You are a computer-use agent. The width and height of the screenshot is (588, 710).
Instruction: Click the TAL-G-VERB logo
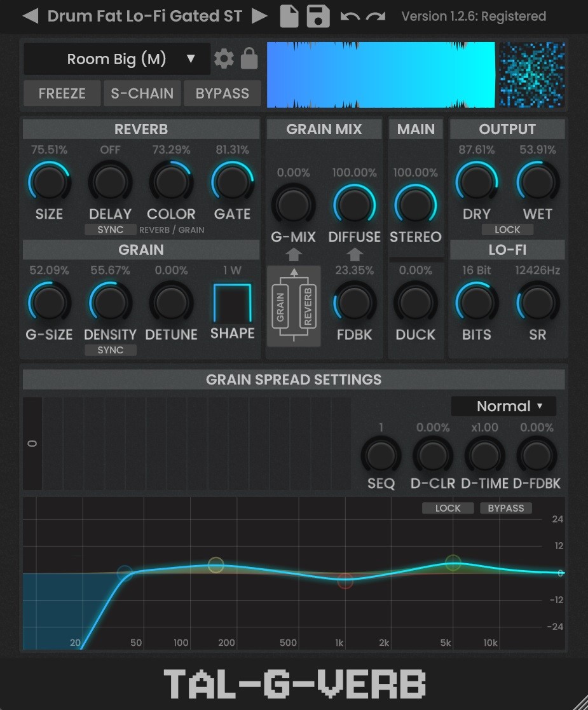pyautogui.click(x=294, y=683)
